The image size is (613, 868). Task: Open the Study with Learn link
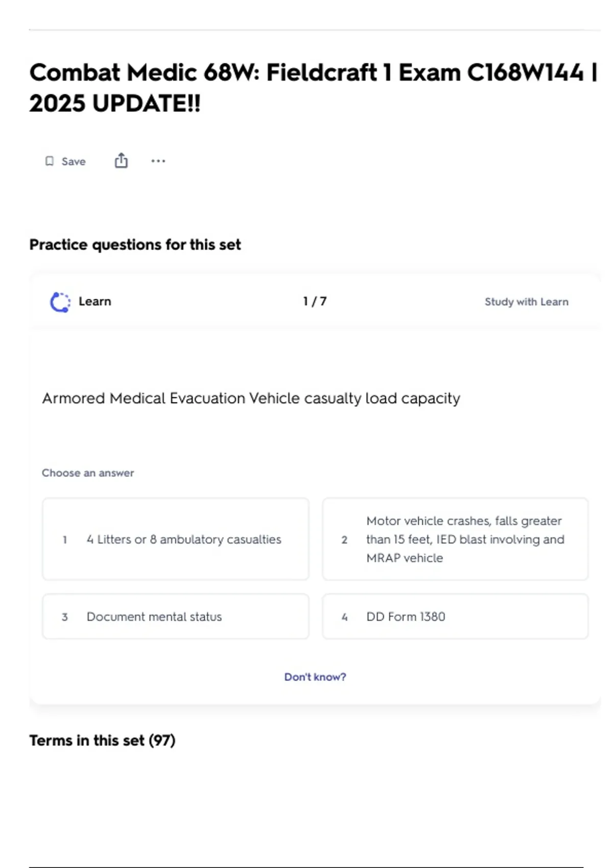[x=526, y=302]
